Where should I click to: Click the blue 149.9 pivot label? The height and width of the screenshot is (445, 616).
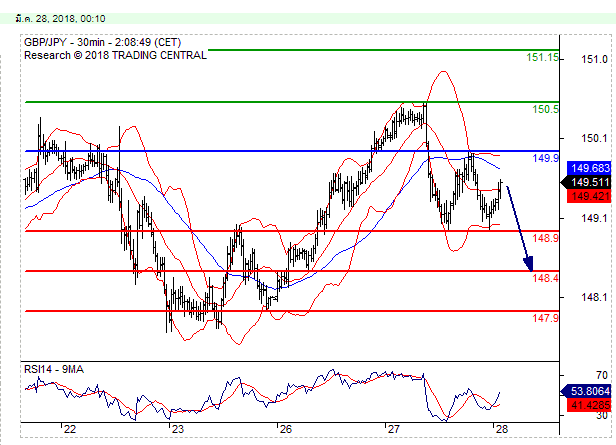(x=545, y=158)
